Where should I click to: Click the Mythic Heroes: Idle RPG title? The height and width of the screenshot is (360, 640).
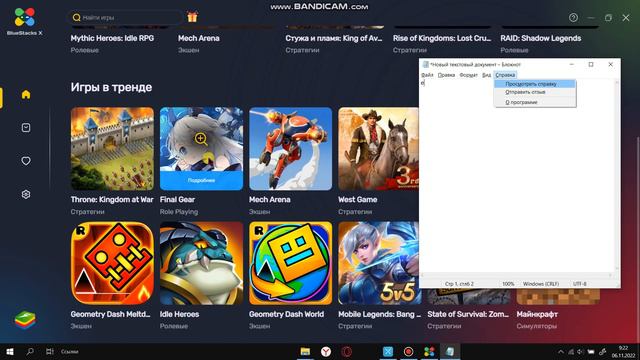point(112,38)
